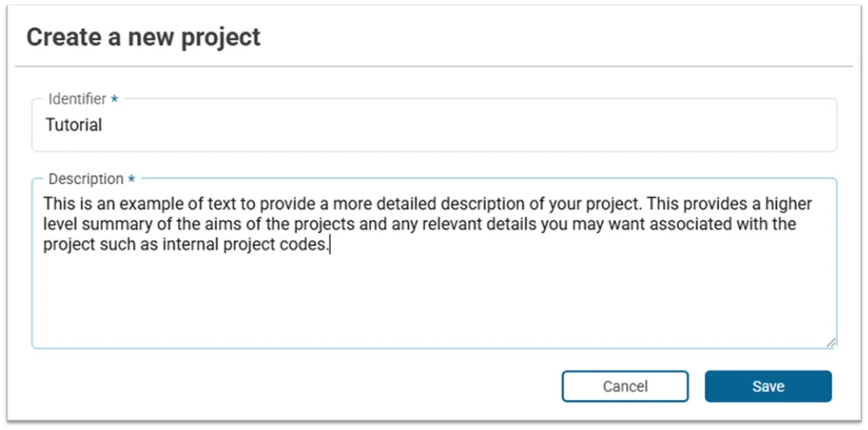The image size is (868, 430).
Task: Focus the Identifier input field
Action: (434, 125)
